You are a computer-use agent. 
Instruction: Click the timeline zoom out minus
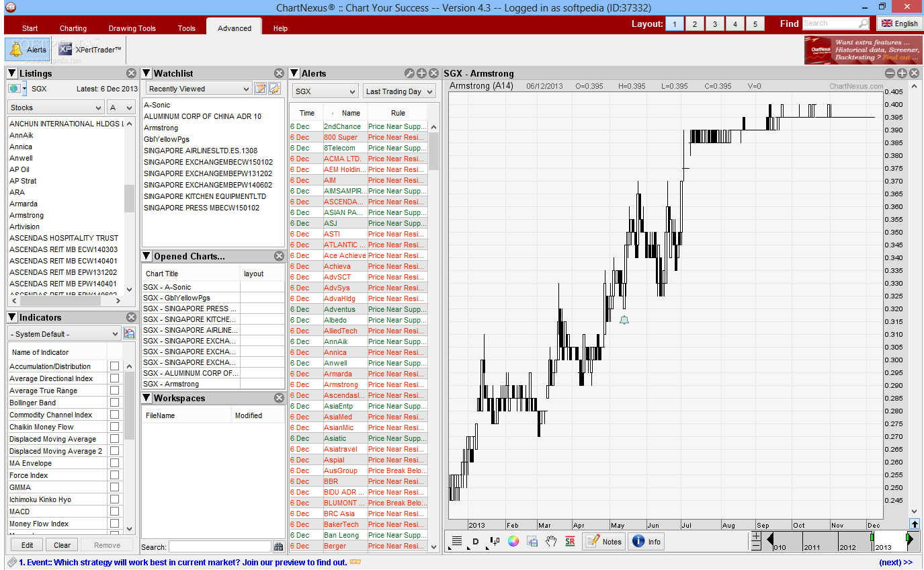(756, 546)
